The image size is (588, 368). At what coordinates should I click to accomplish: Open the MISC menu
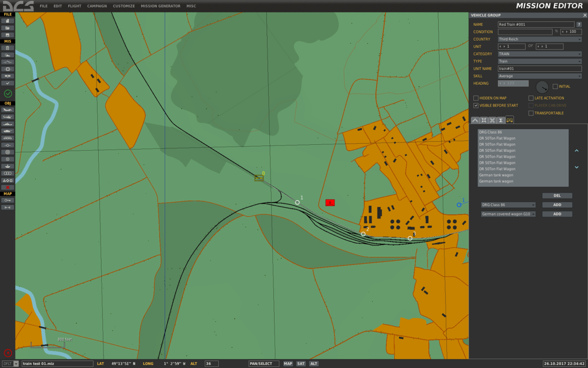click(x=191, y=6)
